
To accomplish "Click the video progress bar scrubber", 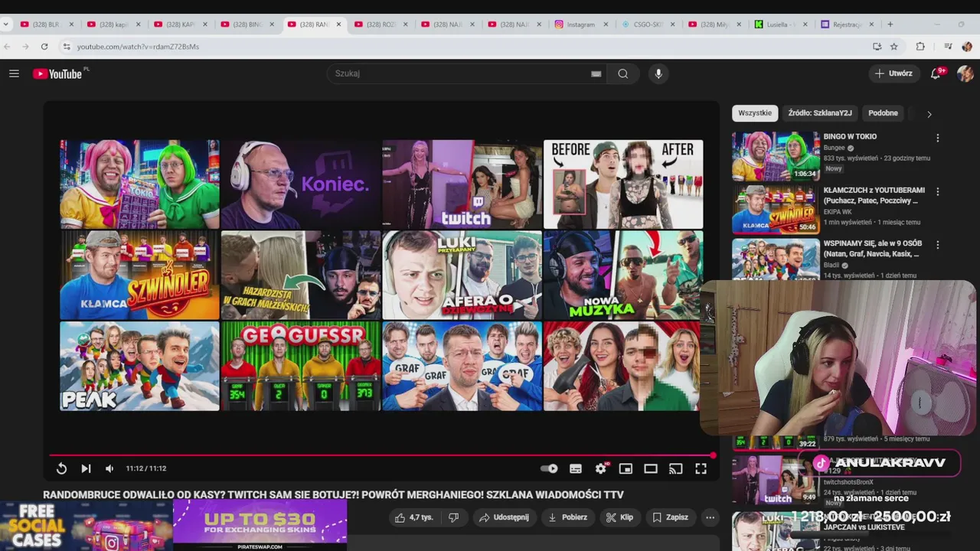I will tap(713, 455).
